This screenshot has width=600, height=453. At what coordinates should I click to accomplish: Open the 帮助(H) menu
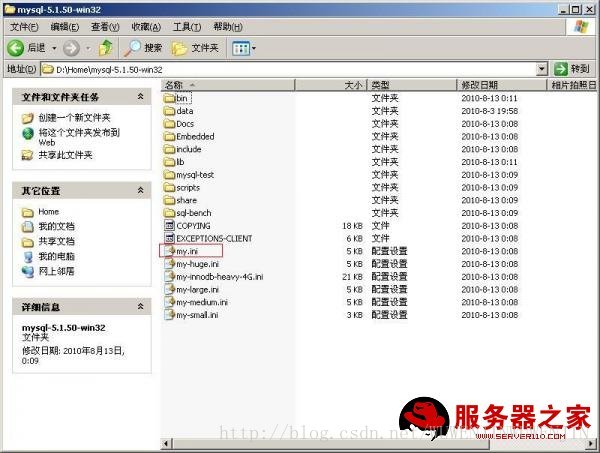coord(228,27)
